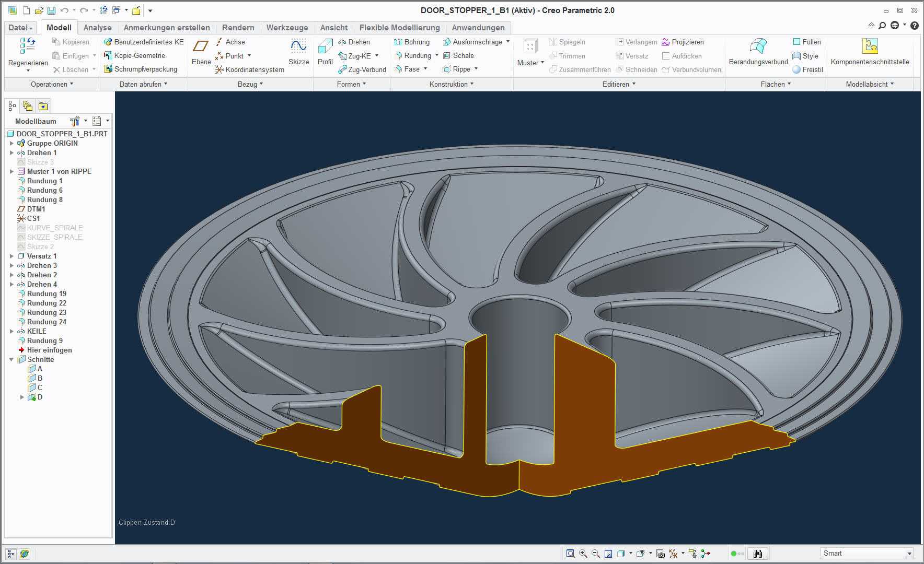Select the KEILE feature in the tree

pyautogui.click(x=32, y=331)
